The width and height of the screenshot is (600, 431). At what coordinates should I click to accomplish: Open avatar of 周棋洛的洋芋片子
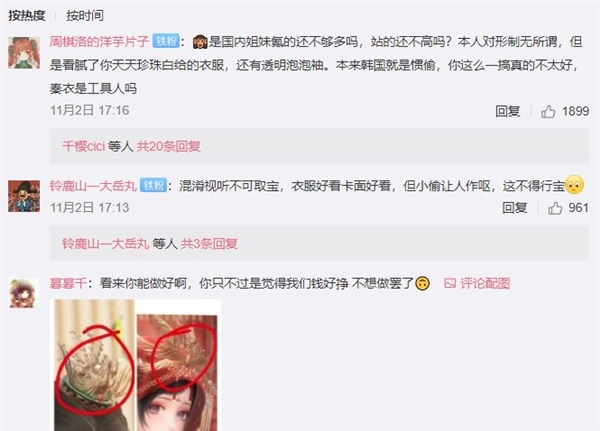[x=24, y=53]
